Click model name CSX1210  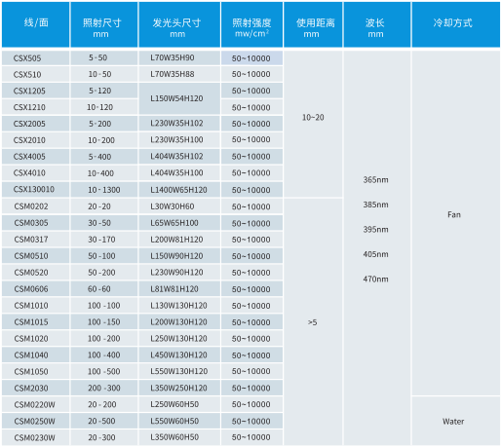[35, 107]
